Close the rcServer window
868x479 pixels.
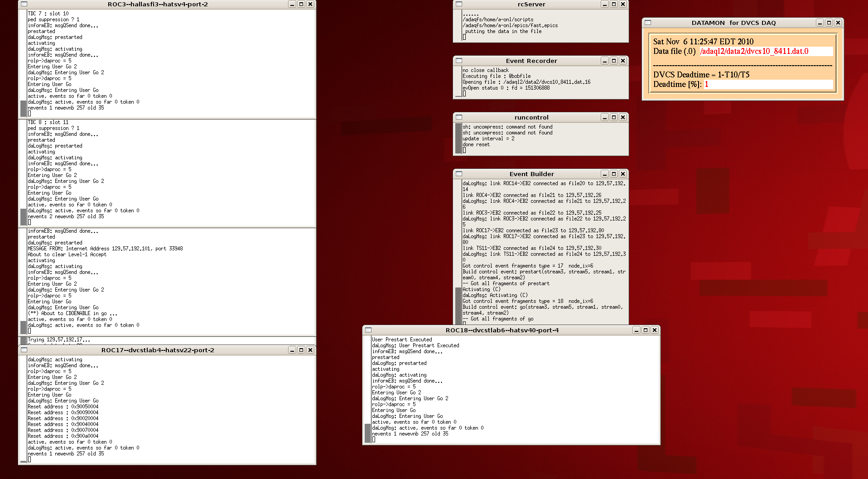point(623,4)
